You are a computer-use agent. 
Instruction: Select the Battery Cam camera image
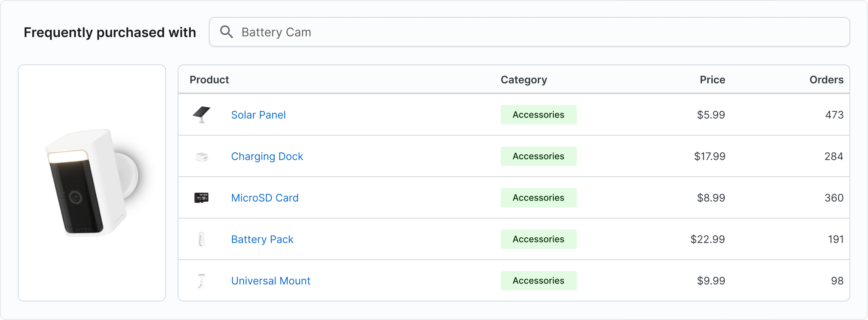[x=92, y=183]
